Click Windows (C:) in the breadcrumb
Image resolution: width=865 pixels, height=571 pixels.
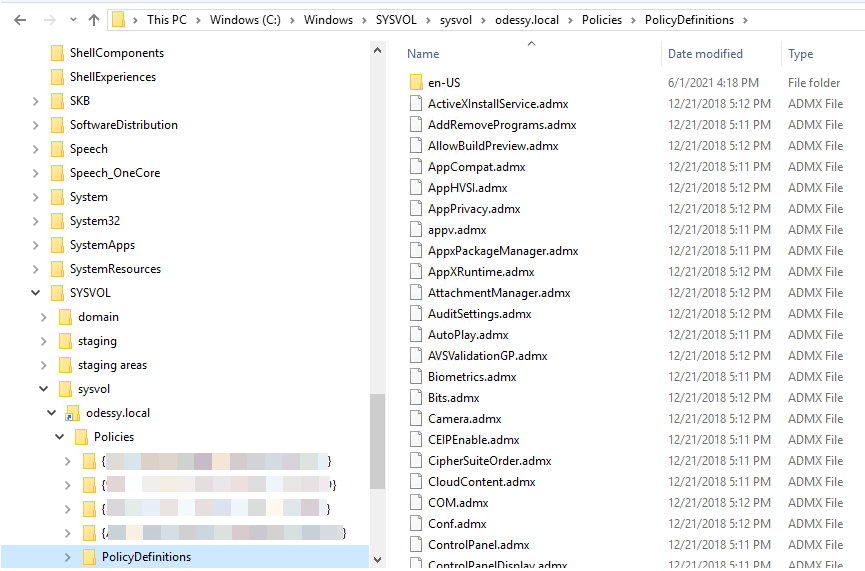click(245, 20)
